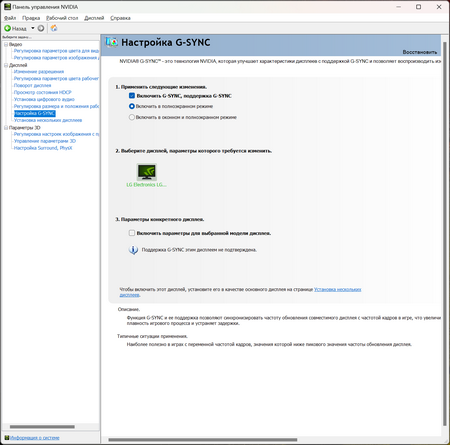Click the Восстановить link in header
Viewport: 450px width, 445px height.
(420, 52)
